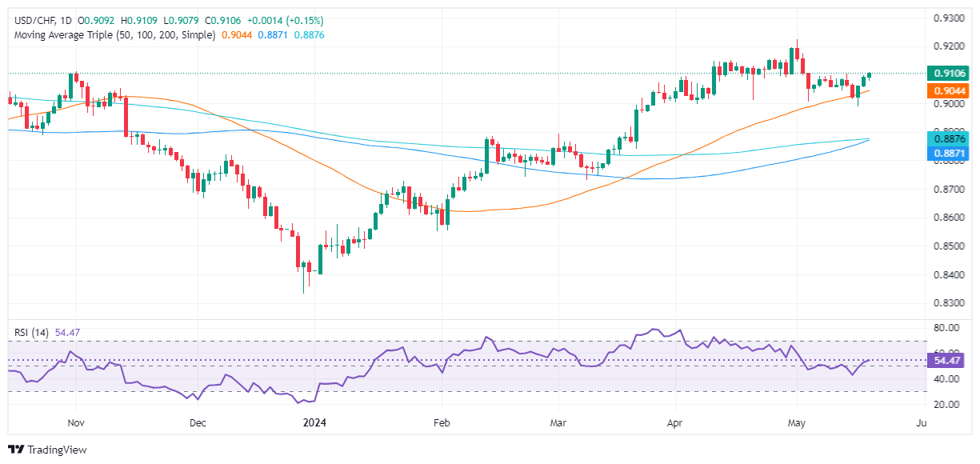Click the cyan 0.8876 axis price tag
The image size is (980, 464).
click(x=948, y=138)
